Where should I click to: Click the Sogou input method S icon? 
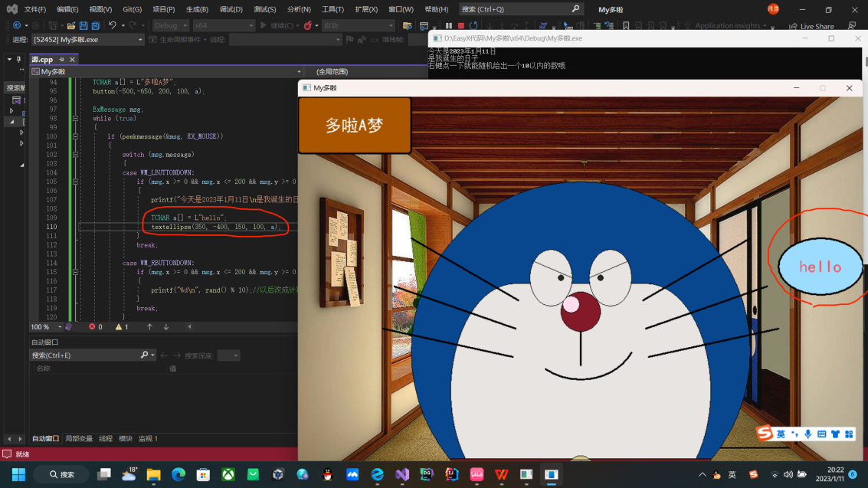pyautogui.click(x=765, y=434)
